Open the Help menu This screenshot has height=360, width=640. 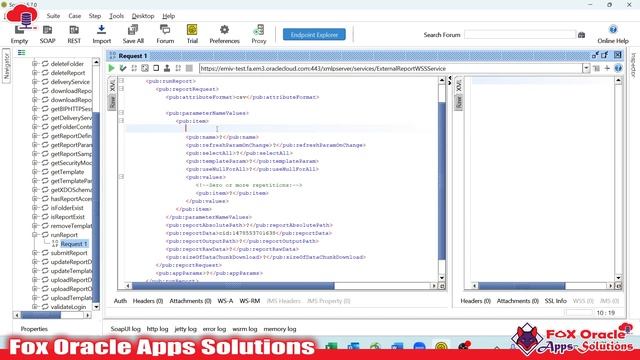[x=169, y=16]
